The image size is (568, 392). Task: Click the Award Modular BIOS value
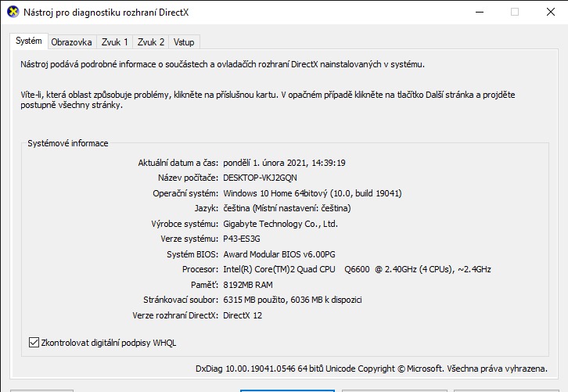pos(279,254)
